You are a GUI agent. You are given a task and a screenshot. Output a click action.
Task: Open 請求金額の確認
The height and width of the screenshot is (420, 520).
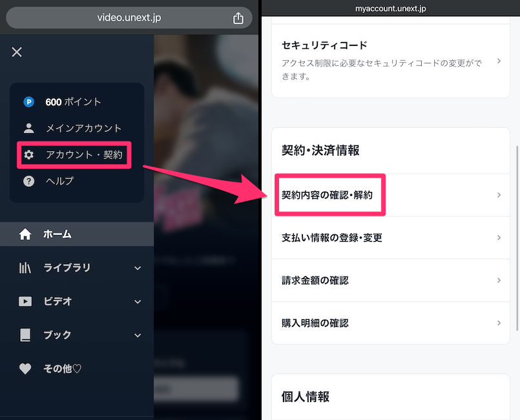point(391,280)
